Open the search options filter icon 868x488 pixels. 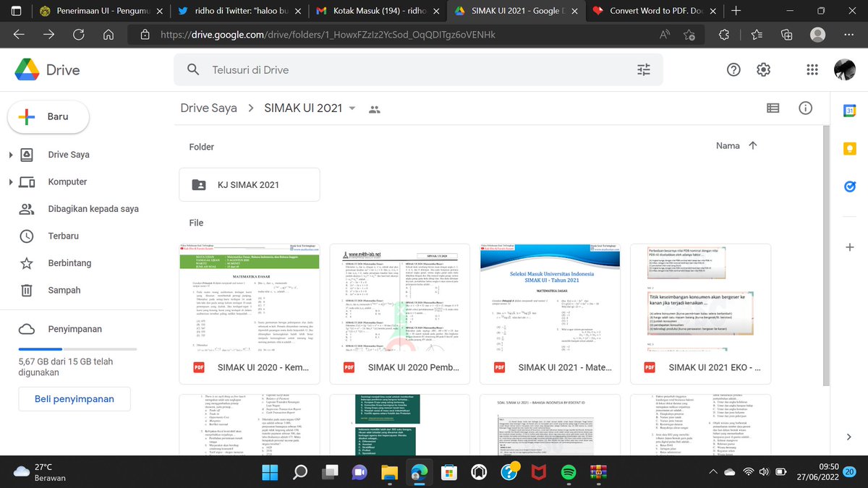pos(643,69)
